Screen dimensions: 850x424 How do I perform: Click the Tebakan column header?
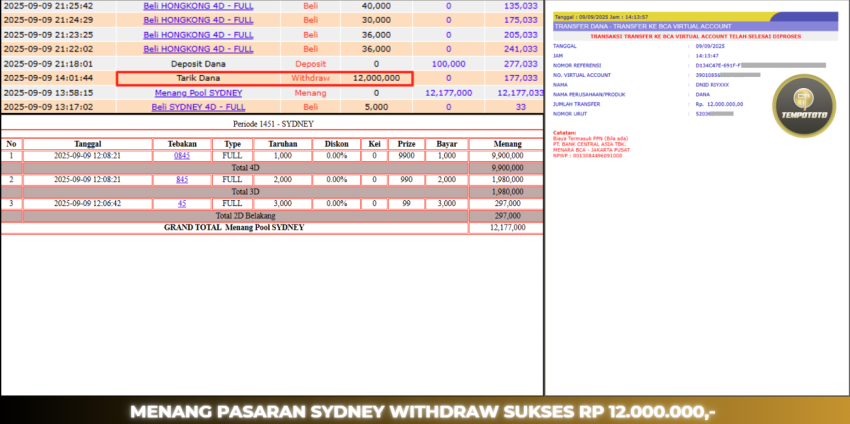click(182, 144)
